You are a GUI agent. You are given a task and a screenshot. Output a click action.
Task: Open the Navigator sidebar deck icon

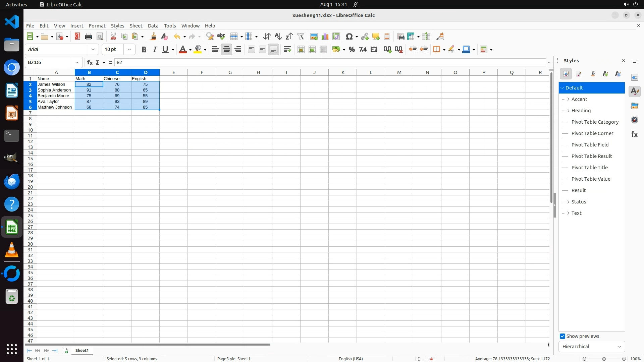[634, 120]
